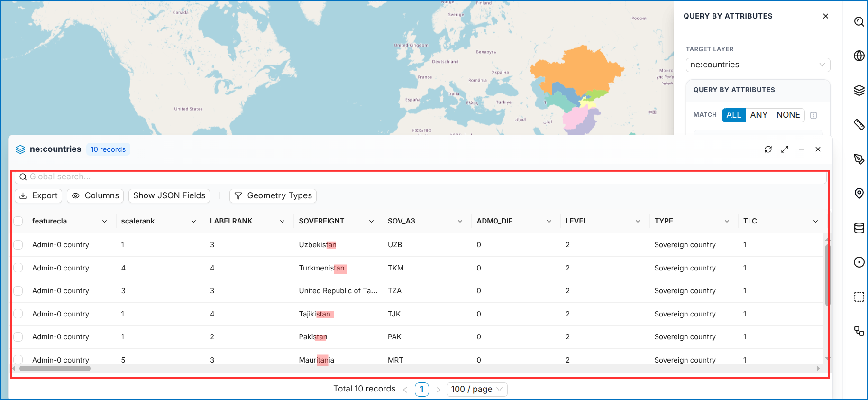Set match mode to ANY

tap(759, 115)
